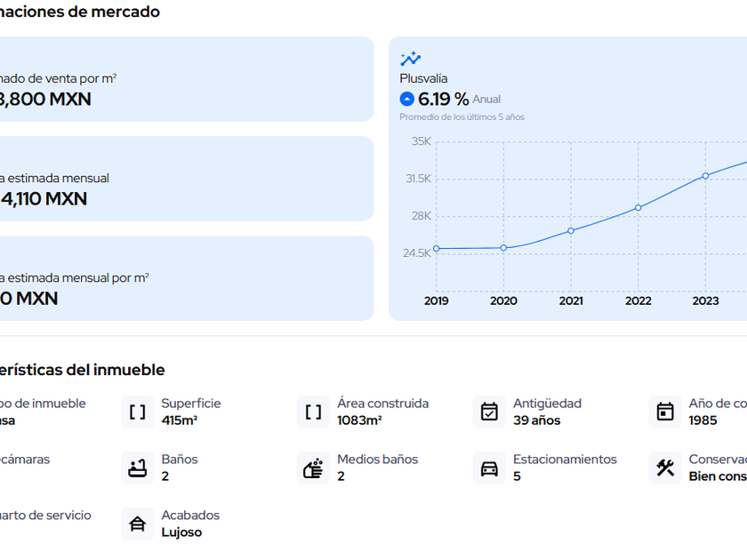
Task: Click the construction year calendar icon
Action: [x=665, y=412]
